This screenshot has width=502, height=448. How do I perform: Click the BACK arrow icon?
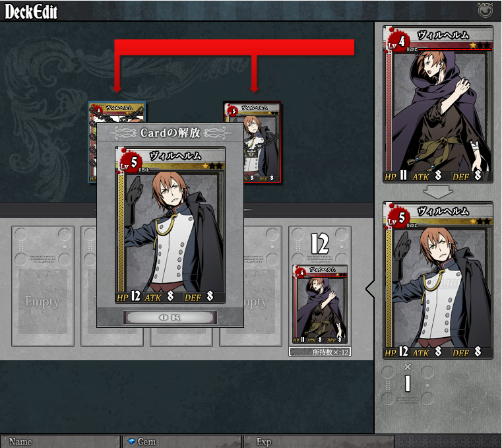coord(485,10)
